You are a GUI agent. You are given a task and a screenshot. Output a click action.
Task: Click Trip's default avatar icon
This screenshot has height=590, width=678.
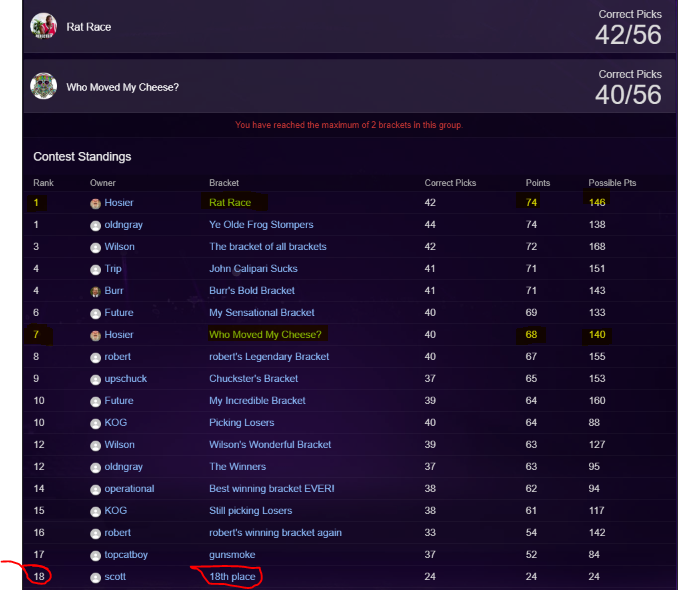95,269
